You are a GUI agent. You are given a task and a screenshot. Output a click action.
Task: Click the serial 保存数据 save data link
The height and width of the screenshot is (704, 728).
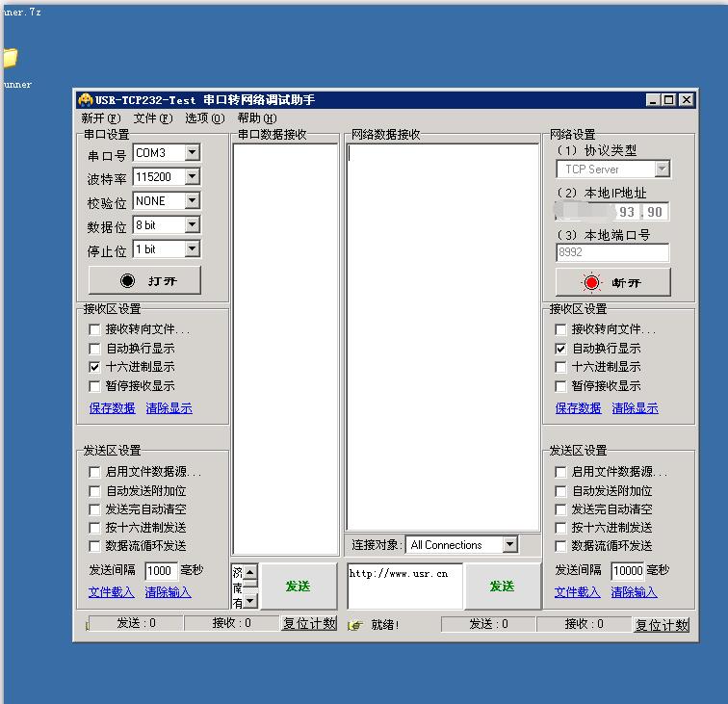coord(112,408)
